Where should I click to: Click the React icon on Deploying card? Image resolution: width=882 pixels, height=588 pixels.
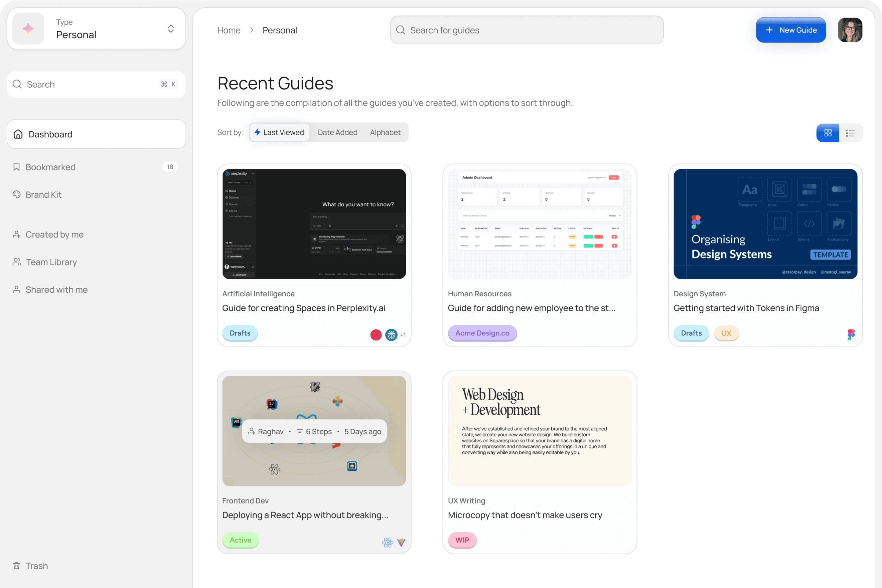[x=387, y=542]
